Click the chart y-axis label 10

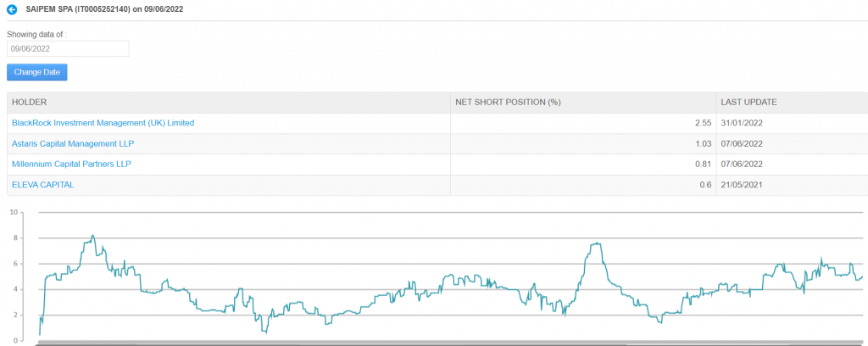14,211
